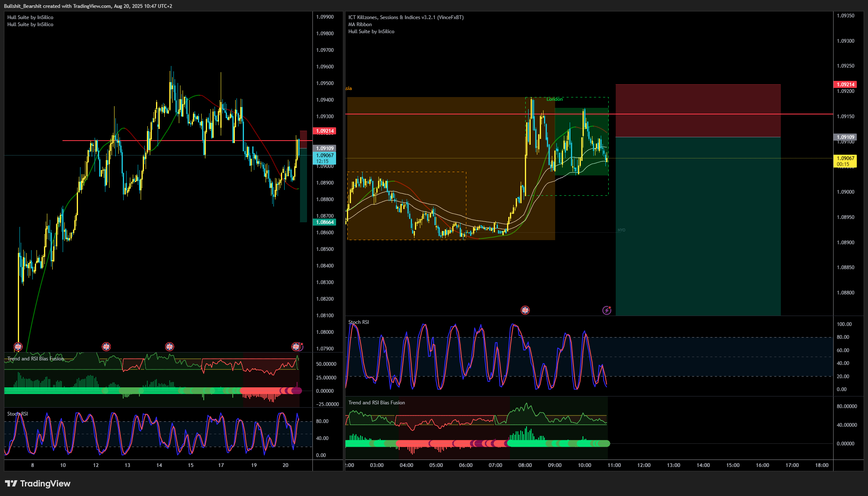868x496 pixels.
Task: Click the yellow 1.09067 current price label
Action: point(845,161)
